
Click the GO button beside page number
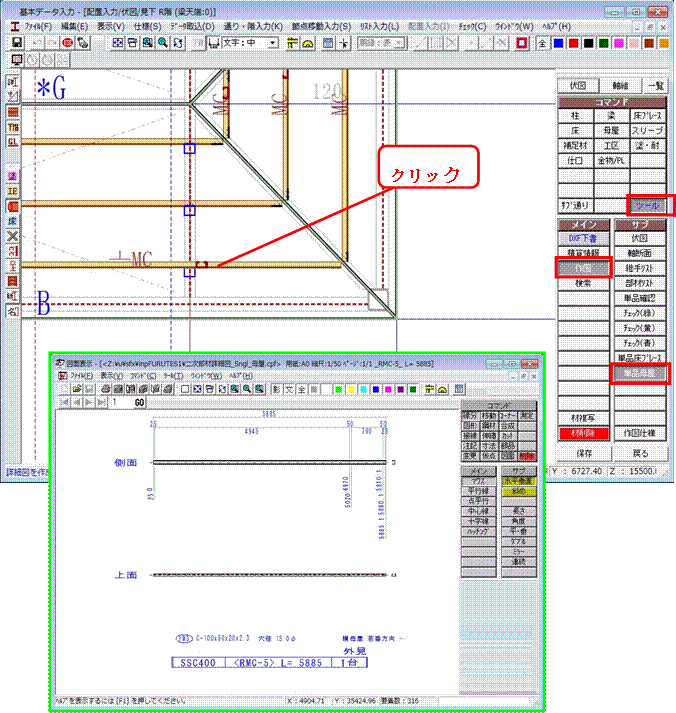[139, 402]
